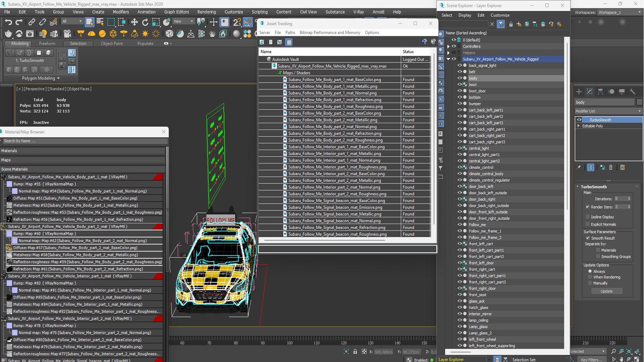Open the View reference coordinate dropdown
Screen dimensions: 644x362
point(183,21)
